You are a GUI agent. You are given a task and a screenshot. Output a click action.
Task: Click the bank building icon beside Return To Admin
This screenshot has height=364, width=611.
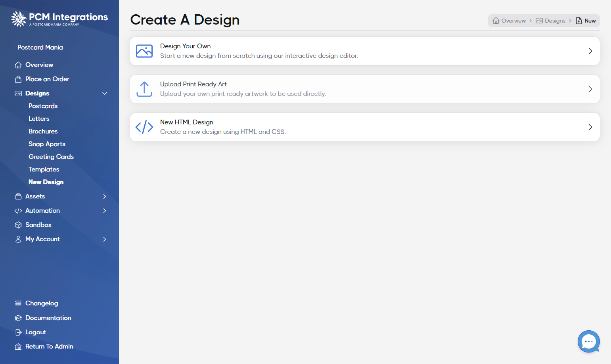[18, 347]
